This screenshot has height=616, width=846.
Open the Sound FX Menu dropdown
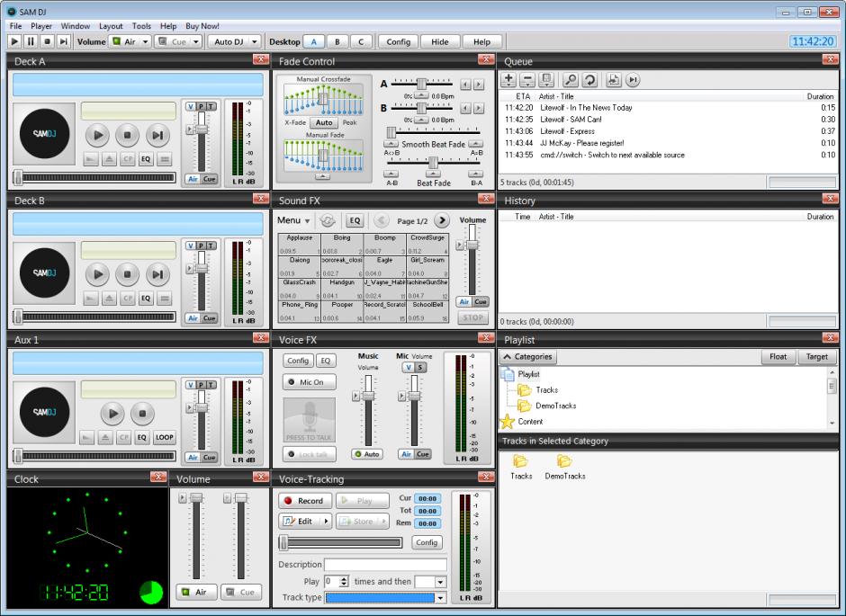click(x=293, y=220)
